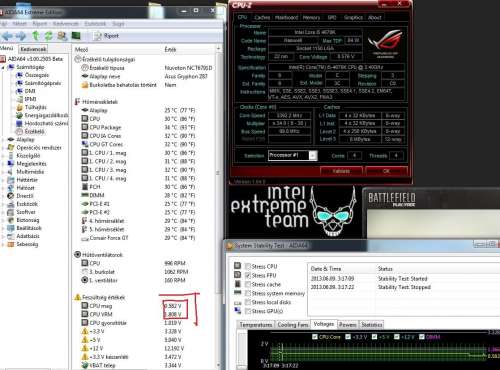Open the Kedvencek menu in AIDA64 menu bar

66,24
